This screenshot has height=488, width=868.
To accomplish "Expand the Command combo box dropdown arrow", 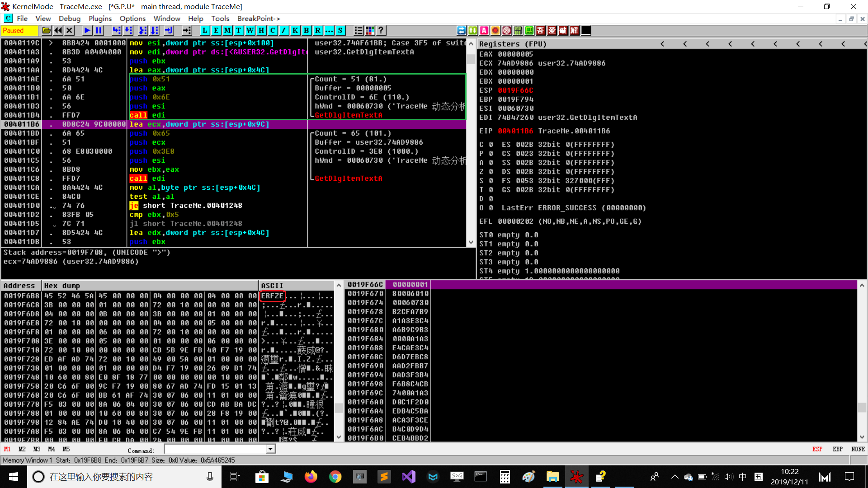I will pos(270,449).
